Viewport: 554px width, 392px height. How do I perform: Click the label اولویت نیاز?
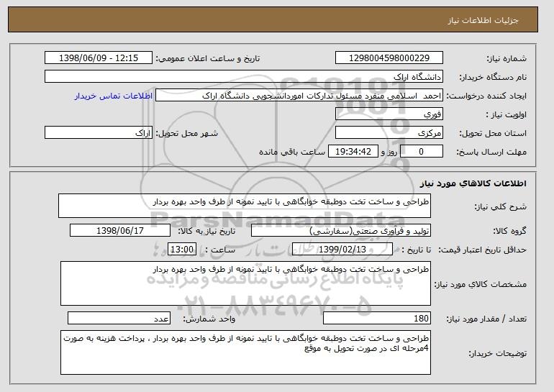(x=507, y=114)
